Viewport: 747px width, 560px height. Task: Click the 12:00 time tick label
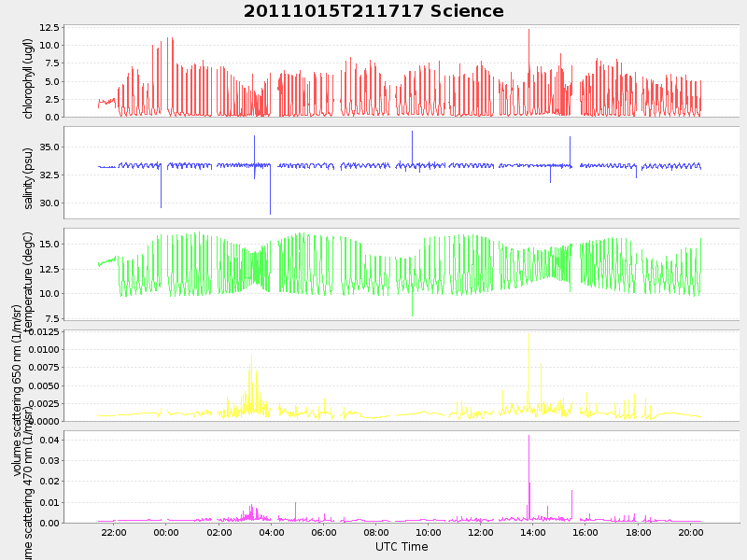coord(481,532)
